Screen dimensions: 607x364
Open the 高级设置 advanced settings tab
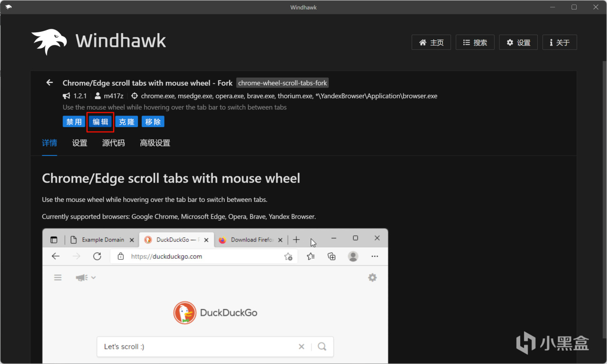coord(155,143)
